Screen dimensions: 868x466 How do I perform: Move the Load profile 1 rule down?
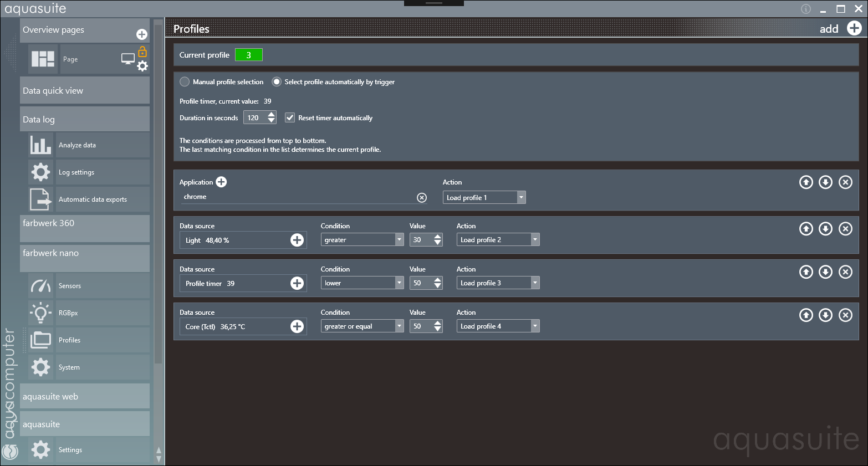825,182
